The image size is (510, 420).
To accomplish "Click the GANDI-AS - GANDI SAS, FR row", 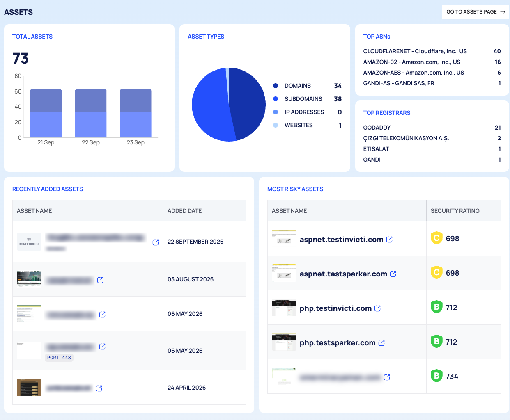I will (432, 83).
